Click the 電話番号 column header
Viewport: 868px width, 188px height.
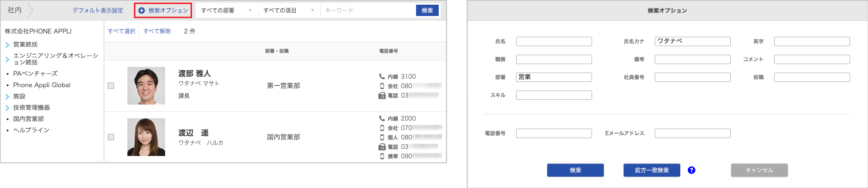[x=389, y=51]
